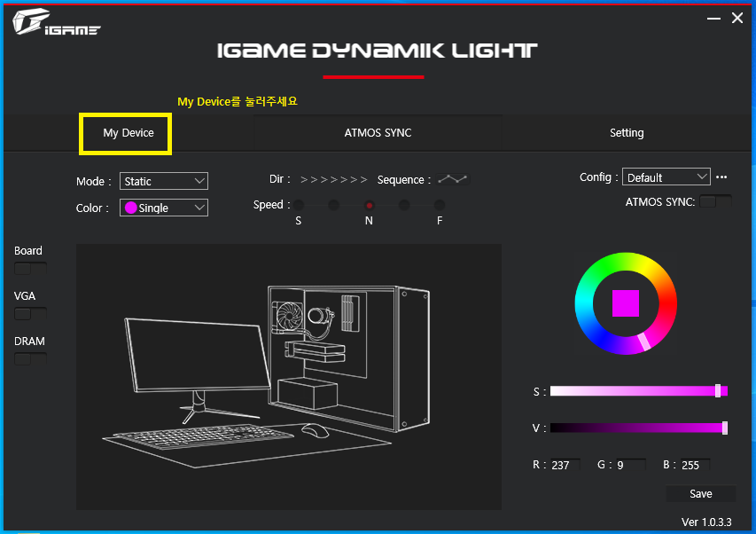Click the version text Ver 1.0.3.3
This screenshot has height=534, width=756.
pyautogui.click(x=706, y=522)
